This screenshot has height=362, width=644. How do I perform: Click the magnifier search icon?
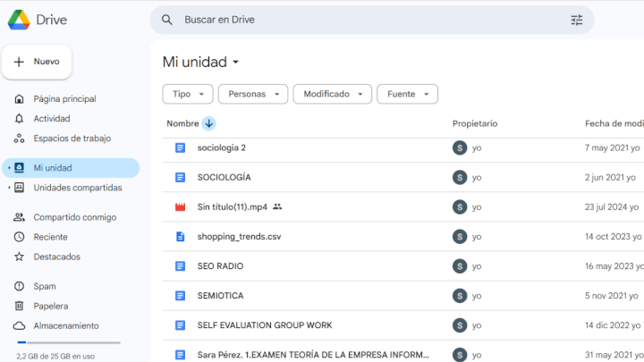166,20
